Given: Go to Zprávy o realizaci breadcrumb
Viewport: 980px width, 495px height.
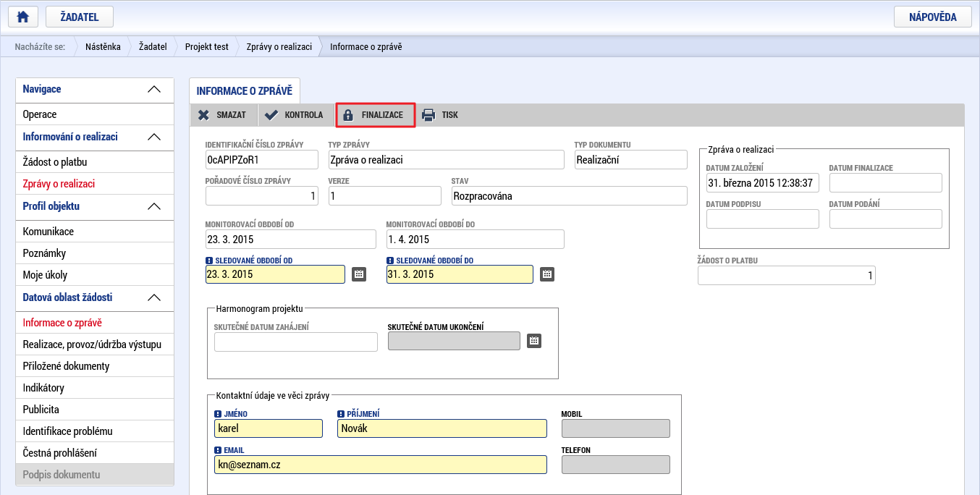Looking at the screenshot, I should point(279,47).
